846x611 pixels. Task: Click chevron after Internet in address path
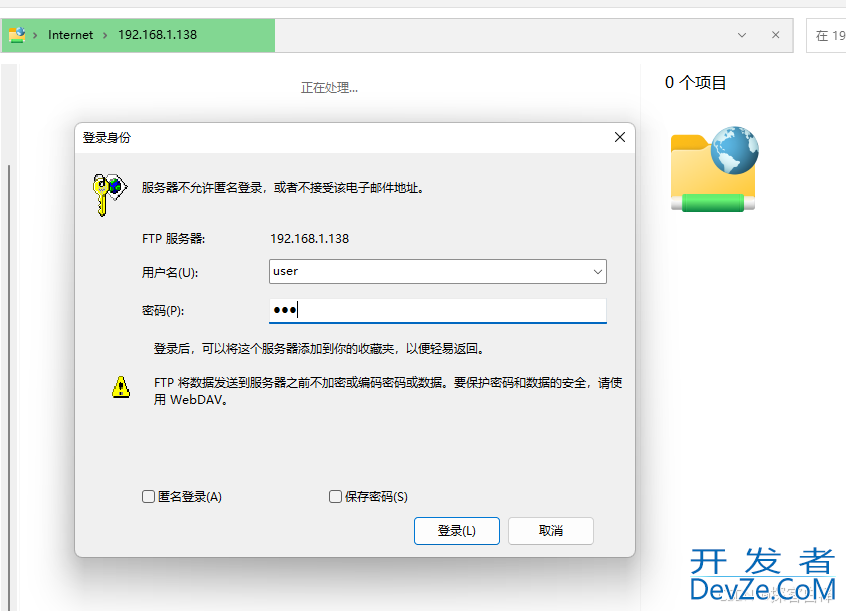105,35
